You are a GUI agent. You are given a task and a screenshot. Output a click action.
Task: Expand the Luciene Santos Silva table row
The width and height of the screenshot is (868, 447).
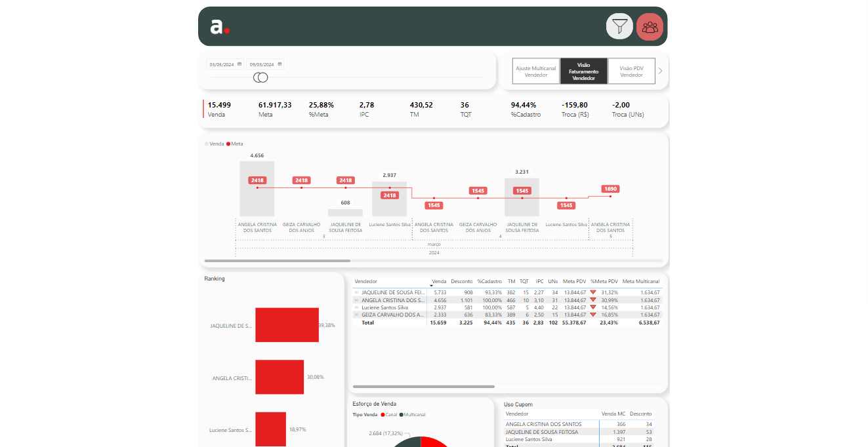[356, 307]
